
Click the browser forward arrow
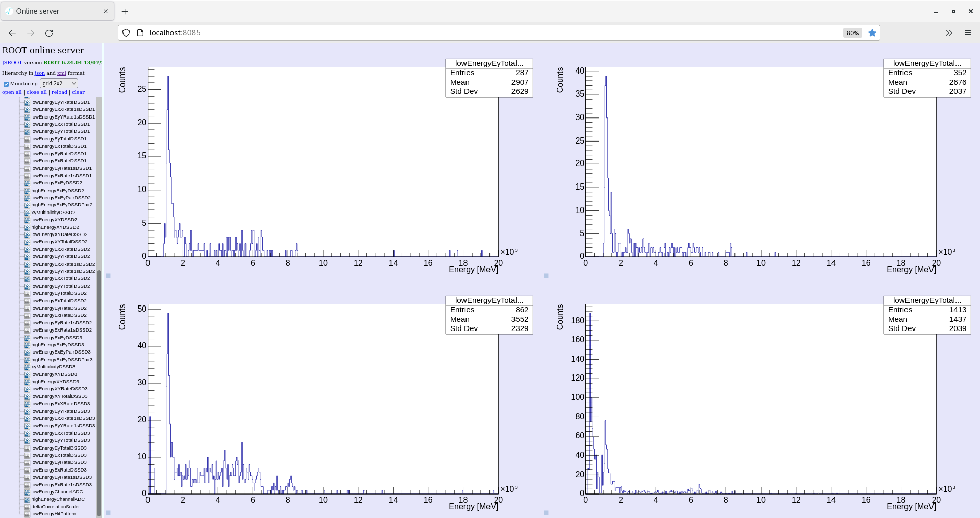click(x=31, y=33)
